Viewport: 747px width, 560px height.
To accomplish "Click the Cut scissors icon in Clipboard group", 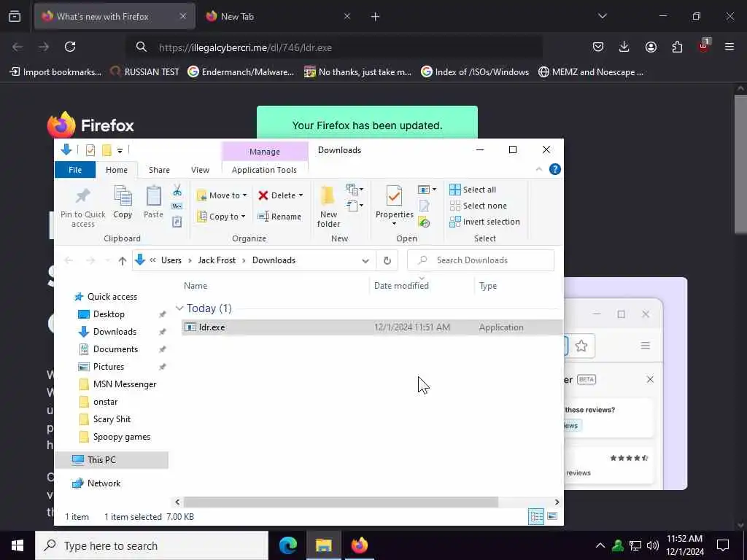I will pyautogui.click(x=177, y=190).
